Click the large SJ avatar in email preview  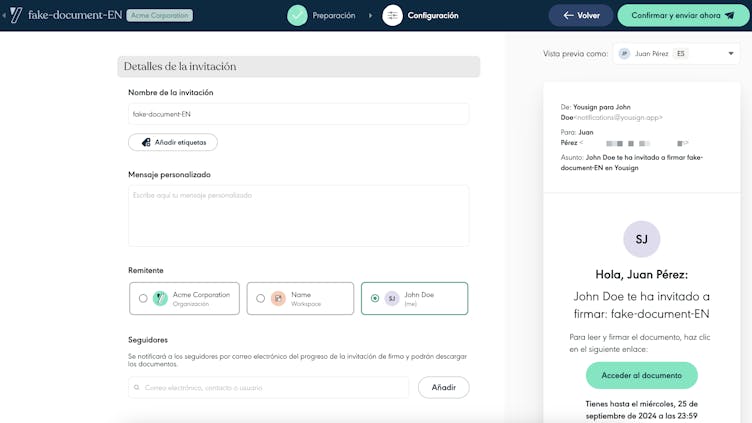click(x=642, y=239)
